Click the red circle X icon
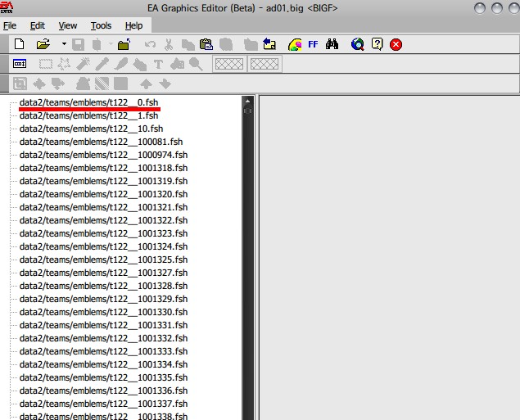 coord(396,44)
